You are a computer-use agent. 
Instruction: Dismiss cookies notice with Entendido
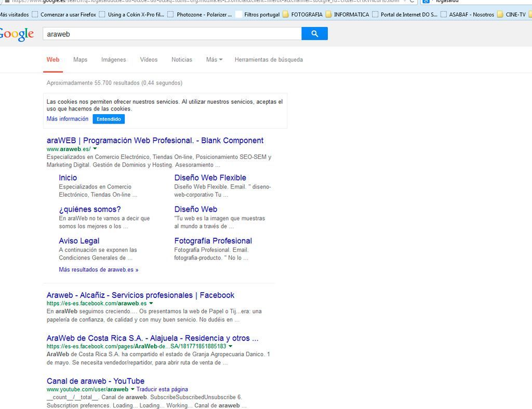pos(109,119)
